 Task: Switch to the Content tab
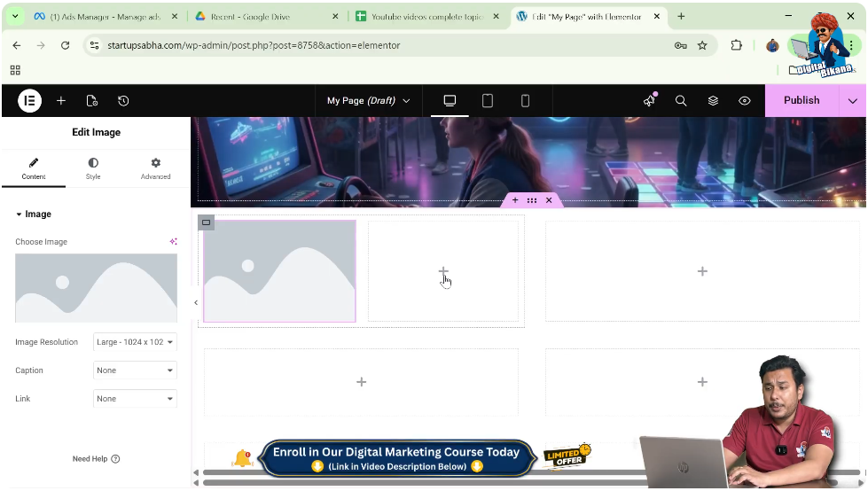click(34, 168)
